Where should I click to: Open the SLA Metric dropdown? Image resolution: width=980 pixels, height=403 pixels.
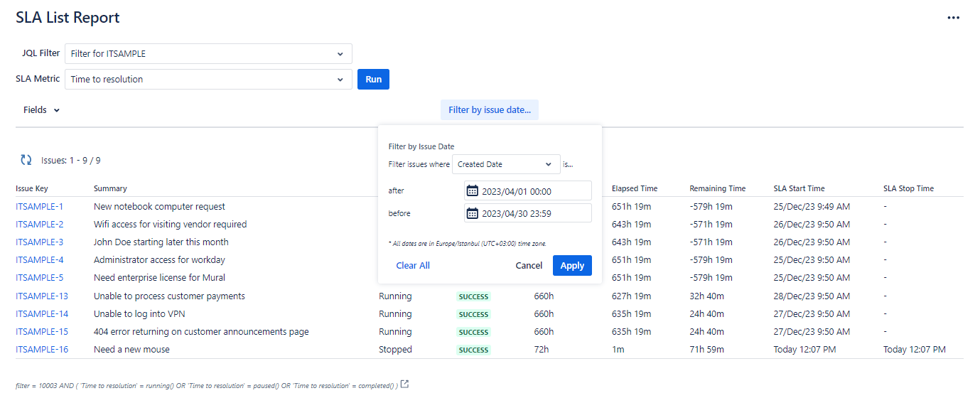coord(208,80)
